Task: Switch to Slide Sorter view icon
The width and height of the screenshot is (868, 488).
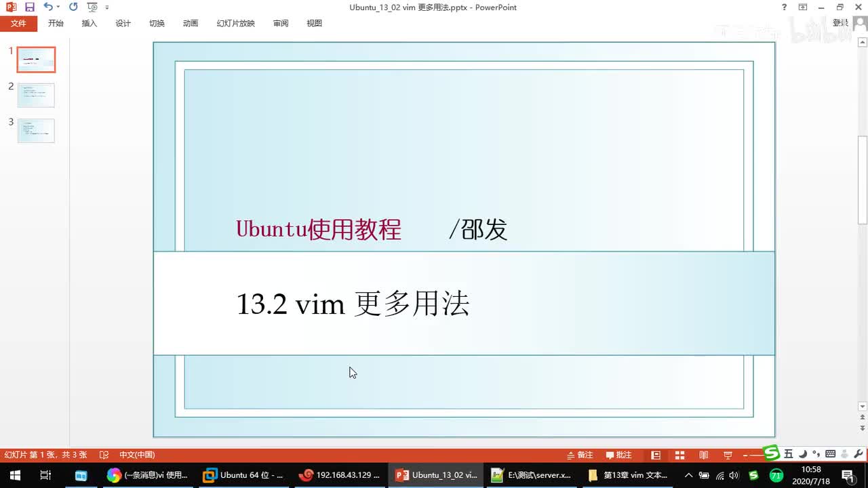Action: click(679, 455)
